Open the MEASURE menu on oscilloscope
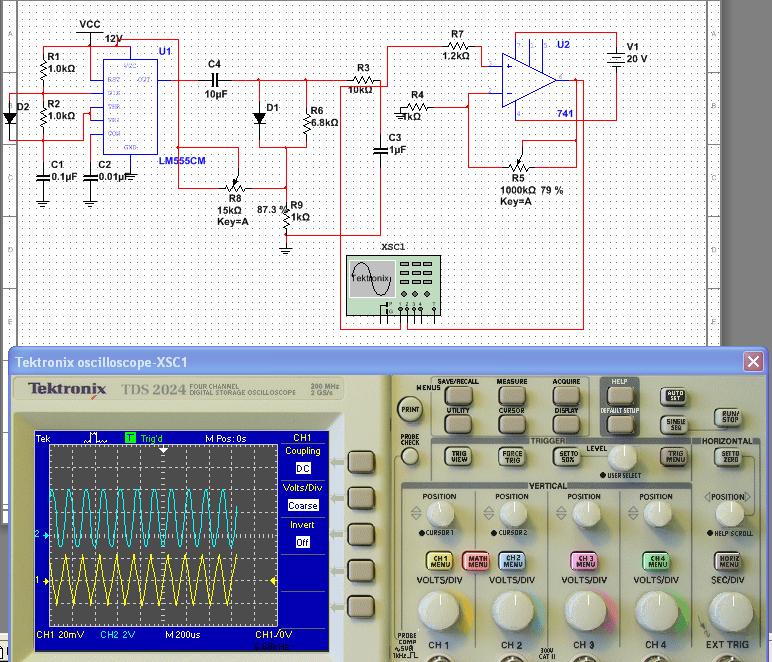Viewport: 772px width, 662px height. click(x=511, y=395)
